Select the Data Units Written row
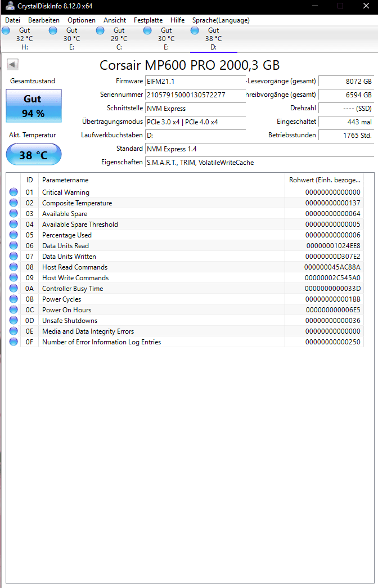The height and width of the screenshot is (588, 378). click(185, 257)
